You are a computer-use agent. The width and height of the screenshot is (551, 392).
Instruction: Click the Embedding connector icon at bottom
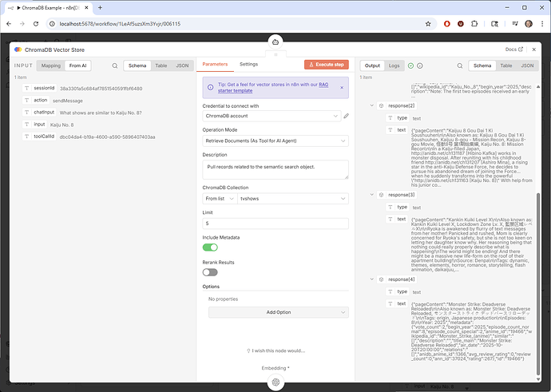tap(275, 382)
